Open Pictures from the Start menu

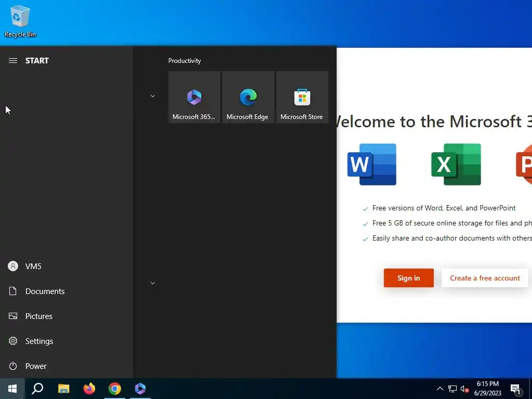coord(66,316)
